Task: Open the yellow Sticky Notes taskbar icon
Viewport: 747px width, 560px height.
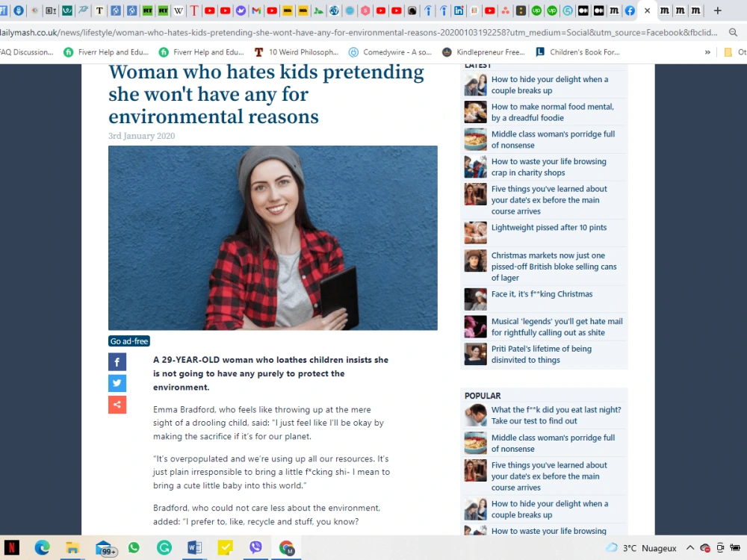Action: pyautogui.click(x=225, y=547)
